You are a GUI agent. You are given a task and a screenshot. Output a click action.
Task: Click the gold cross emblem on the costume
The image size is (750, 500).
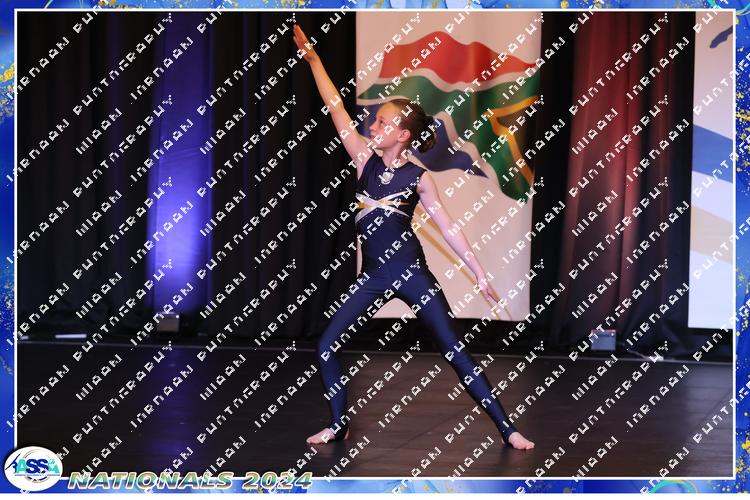tap(384, 203)
